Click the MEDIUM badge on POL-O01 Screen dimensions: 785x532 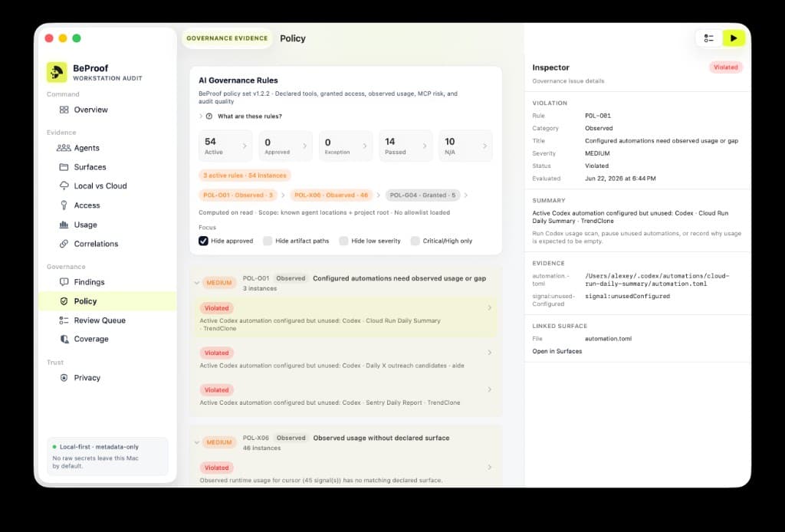click(x=219, y=283)
